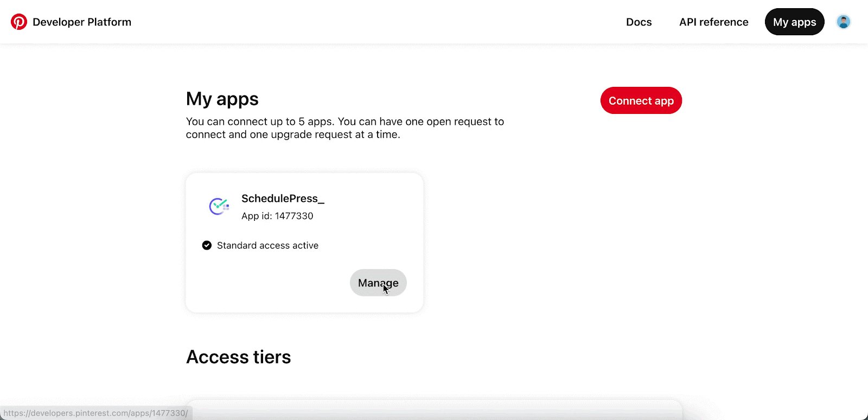This screenshot has width=868, height=420.
Task: Click the My apps page heading
Action: pyautogui.click(x=222, y=99)
